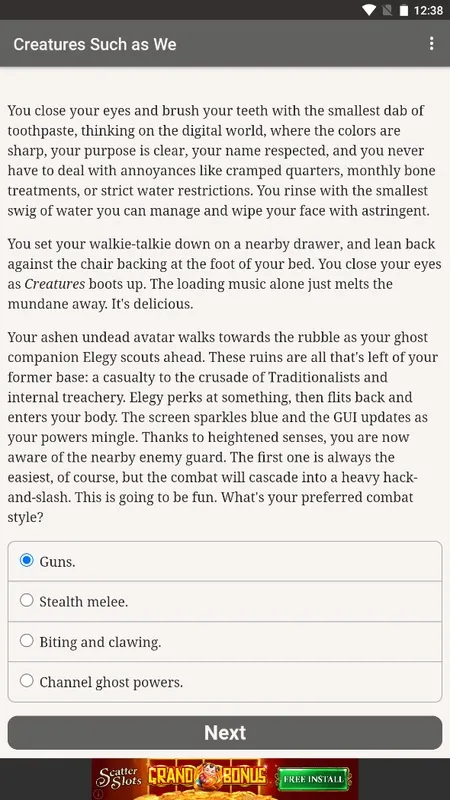Viewport: 450px width, 800px height.
Task: Select the Guns radio option
Action: (x=224, y=561)
